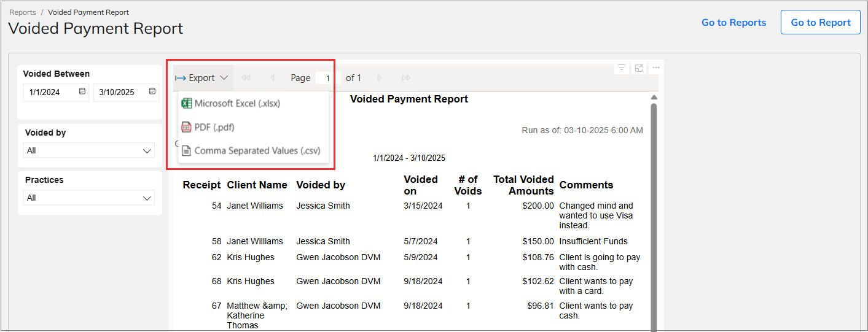The image size is (868, 332).
Task: Expand the Voided by dropdown
Action: coord(89,150)
